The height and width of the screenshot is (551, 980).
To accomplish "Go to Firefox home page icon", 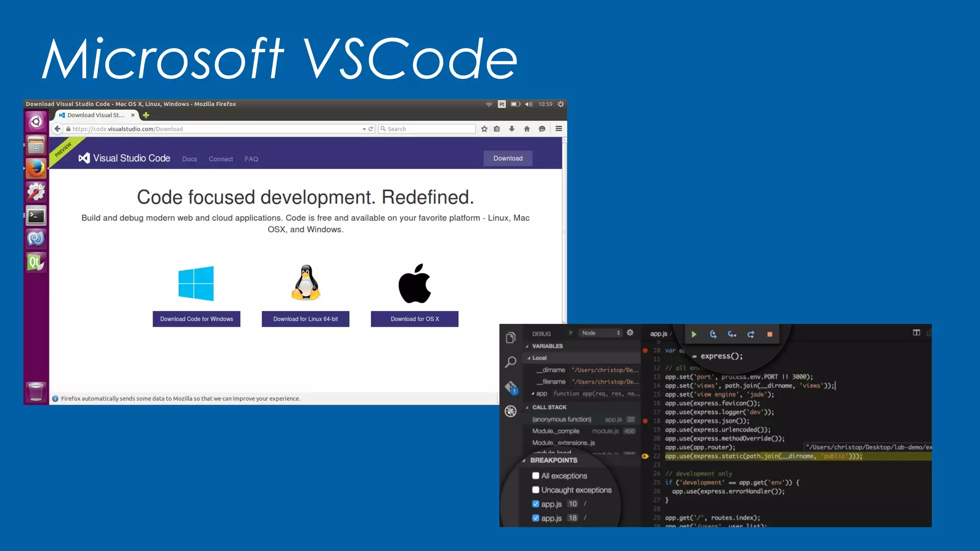I will (527, 129).
